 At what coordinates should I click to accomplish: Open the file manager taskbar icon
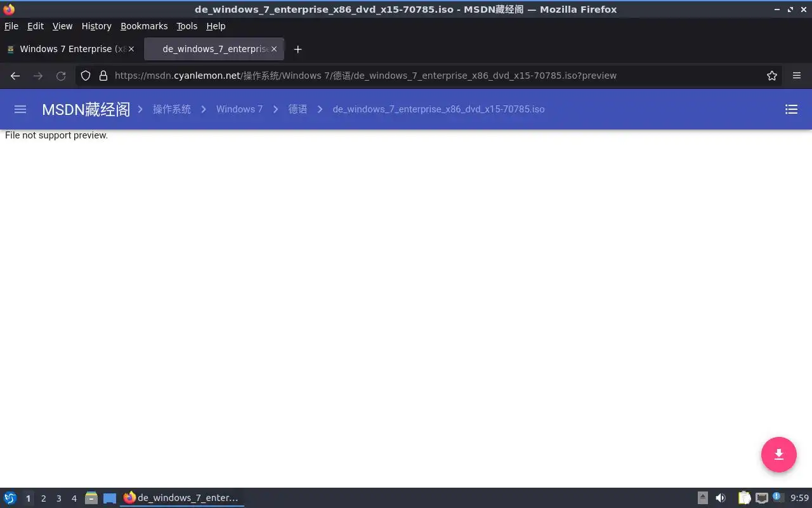coord(91,498)
